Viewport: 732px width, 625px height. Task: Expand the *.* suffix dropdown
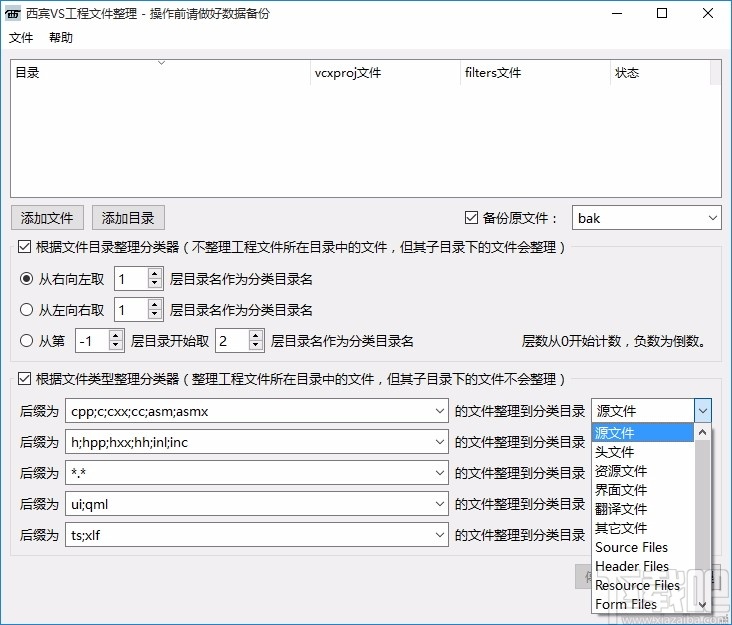click(x=439, y=473)
